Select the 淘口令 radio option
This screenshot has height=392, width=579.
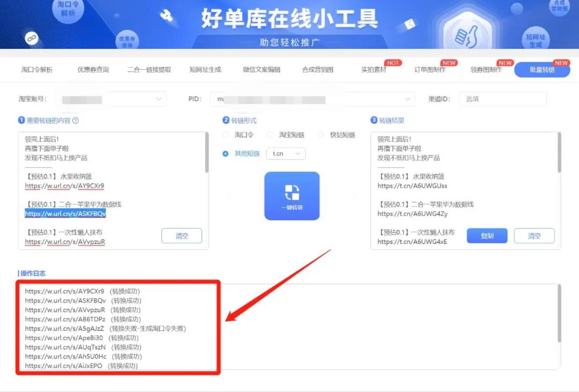coord(225,135)
